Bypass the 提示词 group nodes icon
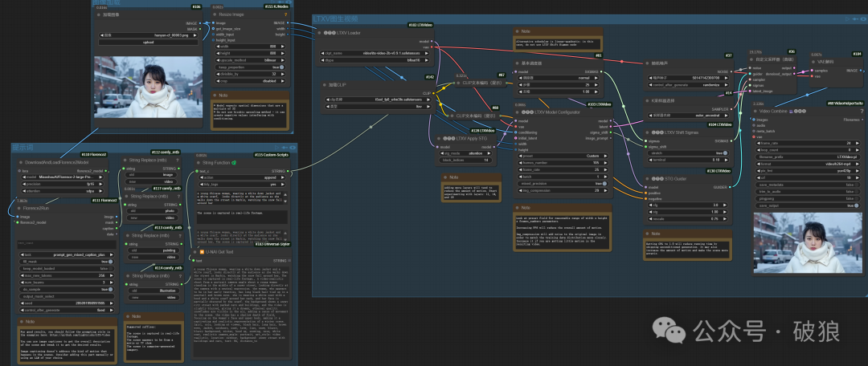Viewport: 868px width, 366px height. (x=283, y=148)
